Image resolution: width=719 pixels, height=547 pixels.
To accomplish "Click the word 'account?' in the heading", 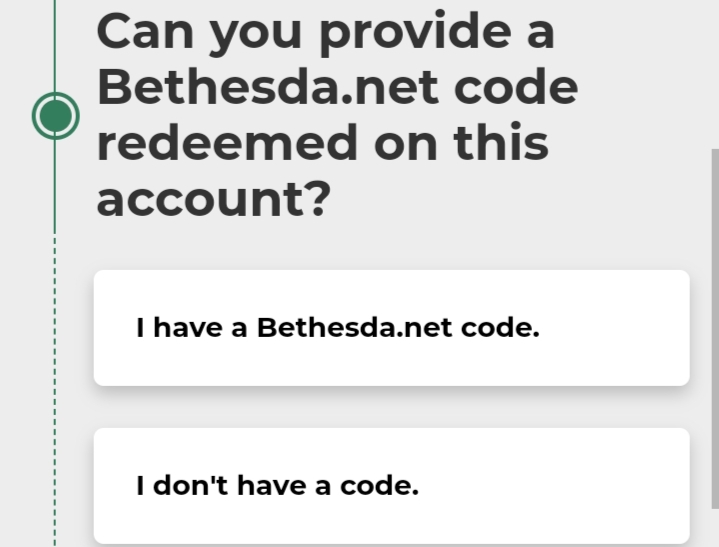I will coord(214,199).
